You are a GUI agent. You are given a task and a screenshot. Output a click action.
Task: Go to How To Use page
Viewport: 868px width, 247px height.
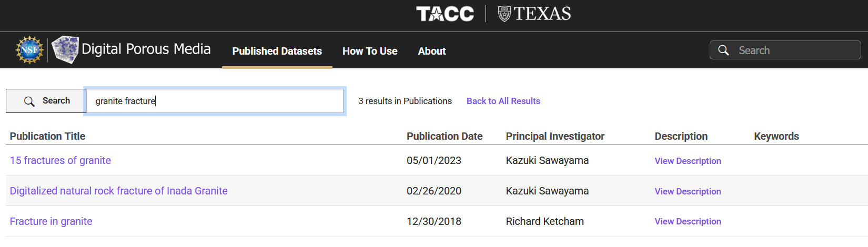tap(370, 51)
